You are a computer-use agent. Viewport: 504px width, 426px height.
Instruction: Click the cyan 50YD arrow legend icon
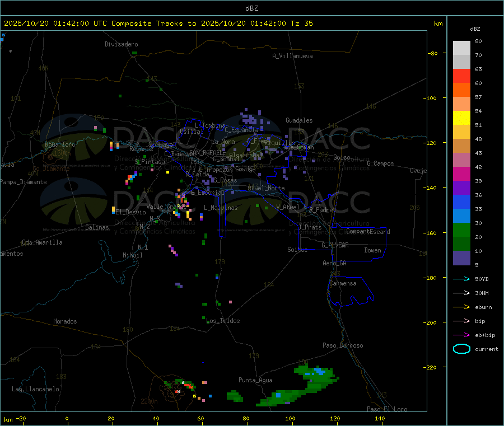pos(461,279)
